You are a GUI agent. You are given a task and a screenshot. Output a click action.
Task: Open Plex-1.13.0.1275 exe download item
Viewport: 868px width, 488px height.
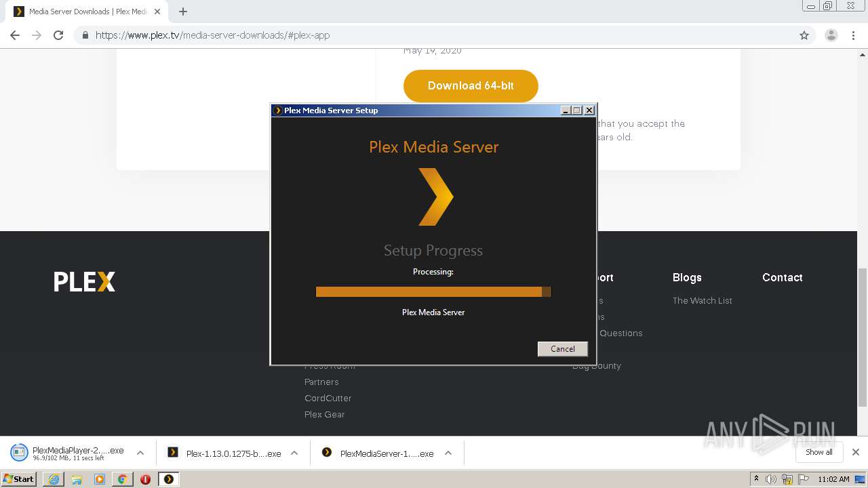click(224, 453)
